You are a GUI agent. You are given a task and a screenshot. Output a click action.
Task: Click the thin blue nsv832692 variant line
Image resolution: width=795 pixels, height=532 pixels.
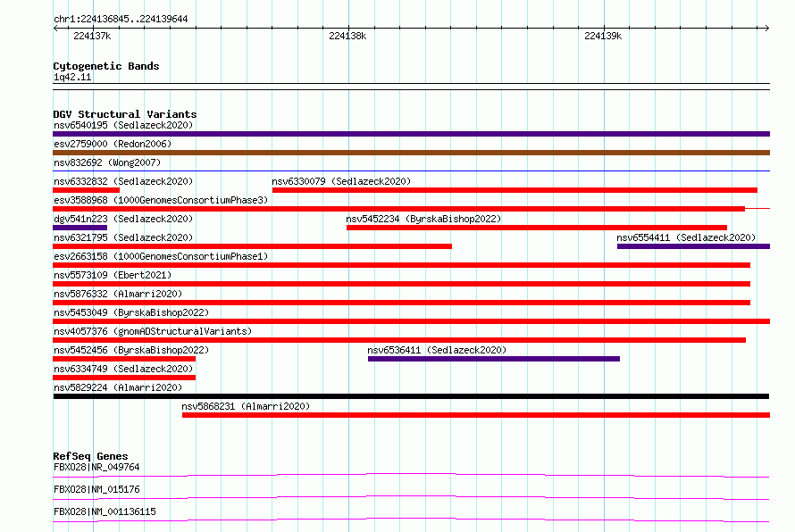411,170
